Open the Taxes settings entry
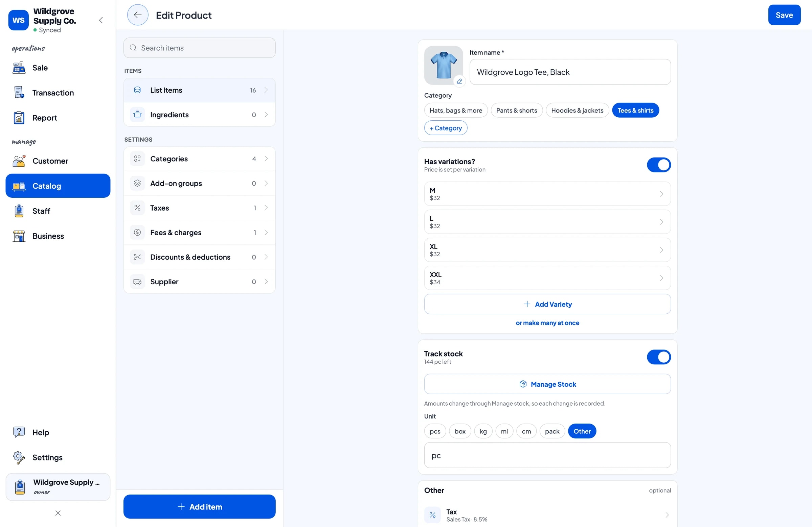The image size is (812, 527). coord(199,208)
